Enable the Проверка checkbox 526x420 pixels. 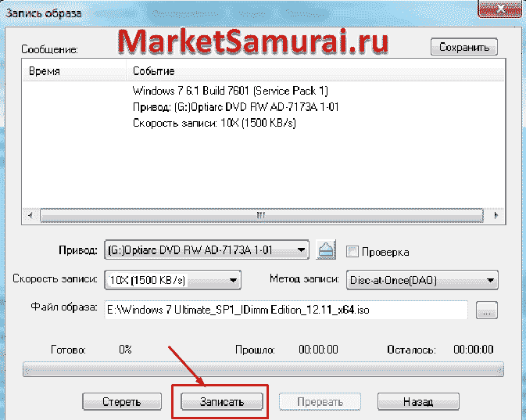pyautogui.click(x=352, y=252)
